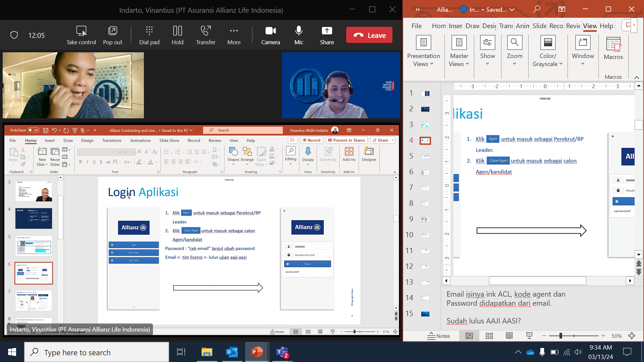
Task: Switch to the Insert ribbon tab
Action: [x=455, y=26]
